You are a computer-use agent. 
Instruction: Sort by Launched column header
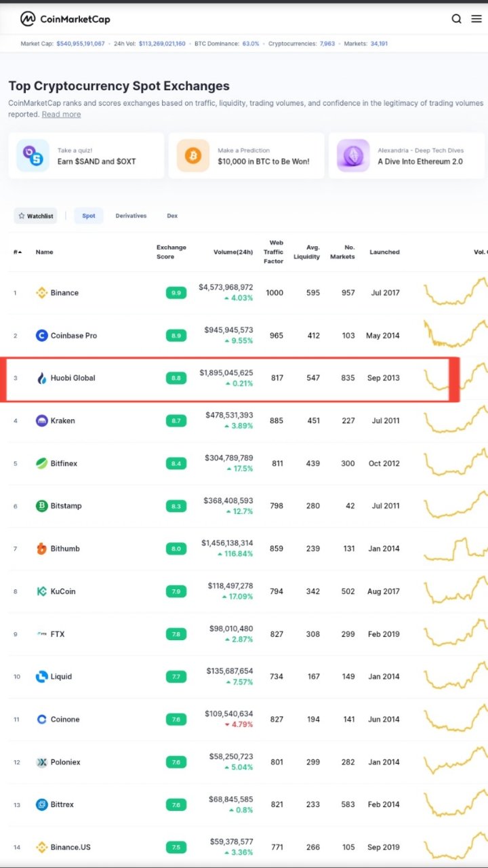(384, 252)
